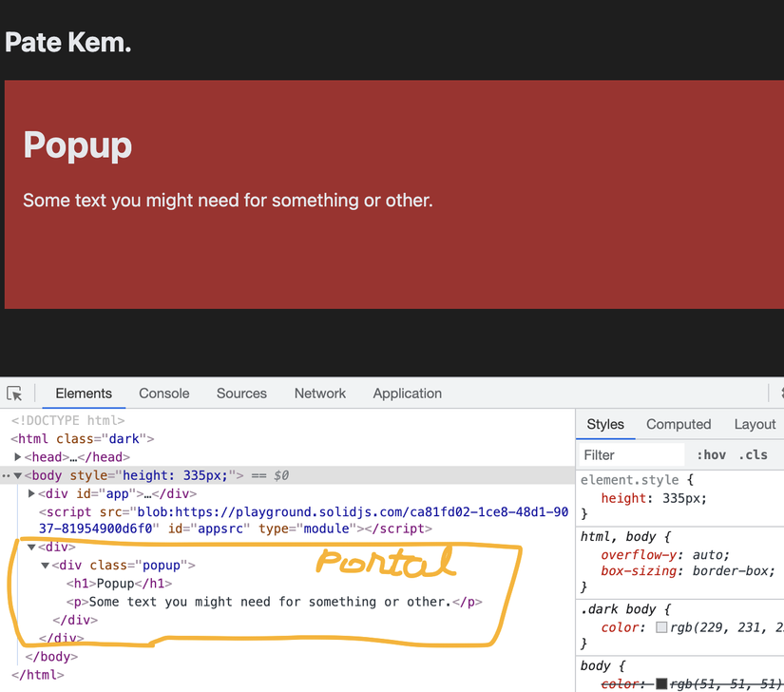Click the styles Filter input field
The image size is (784, 692).
coord(632,455)
